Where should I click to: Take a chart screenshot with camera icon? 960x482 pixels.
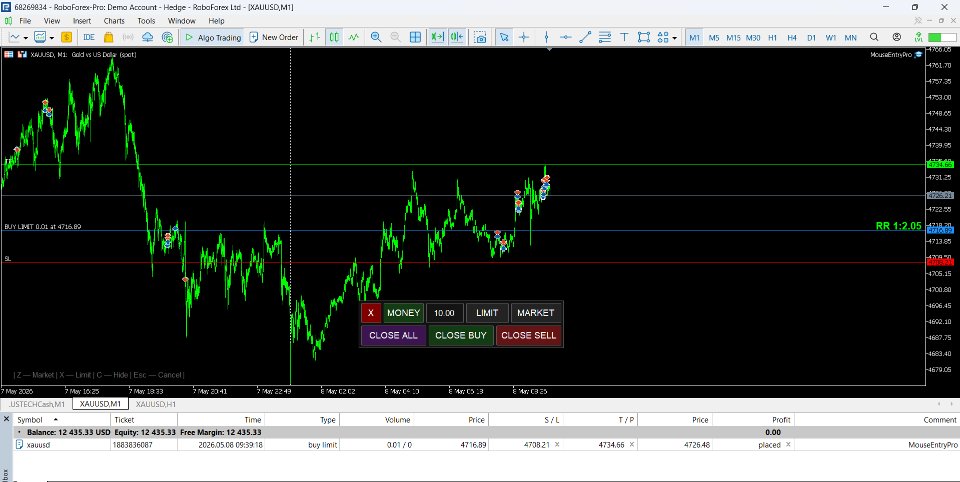coord(481,37)
